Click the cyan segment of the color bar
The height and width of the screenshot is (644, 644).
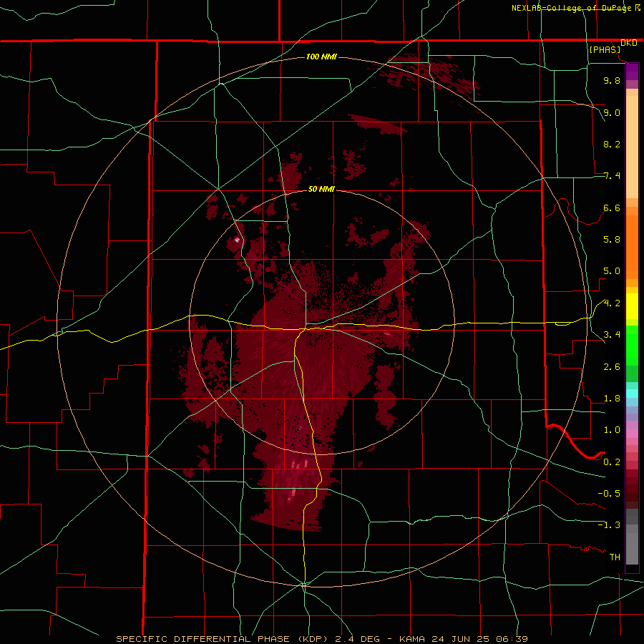pyautogui.click(x=632, y=393)
